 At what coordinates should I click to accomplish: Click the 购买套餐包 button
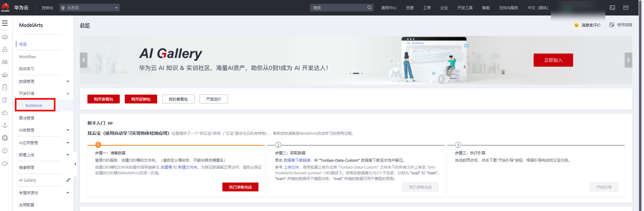click(x=104, y=99)
